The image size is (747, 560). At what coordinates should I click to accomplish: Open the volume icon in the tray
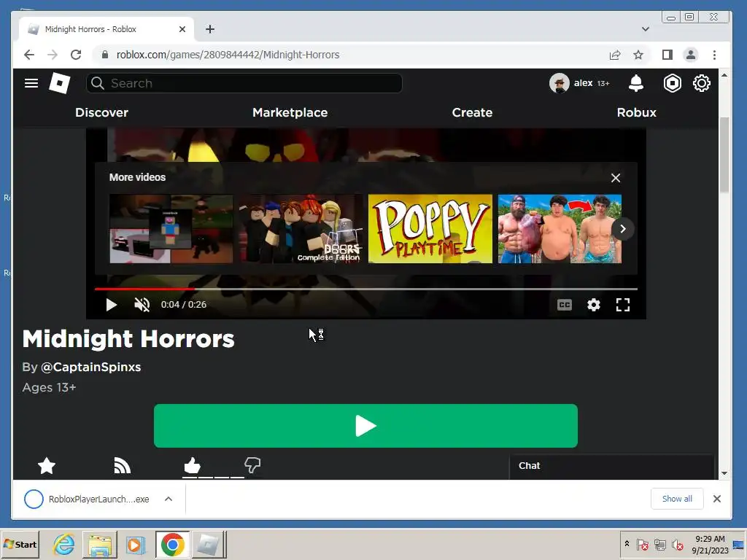(x=677, y=544)
